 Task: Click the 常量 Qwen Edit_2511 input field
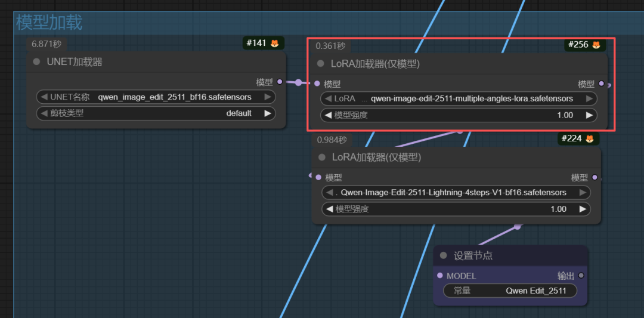(x=510, y=291)
